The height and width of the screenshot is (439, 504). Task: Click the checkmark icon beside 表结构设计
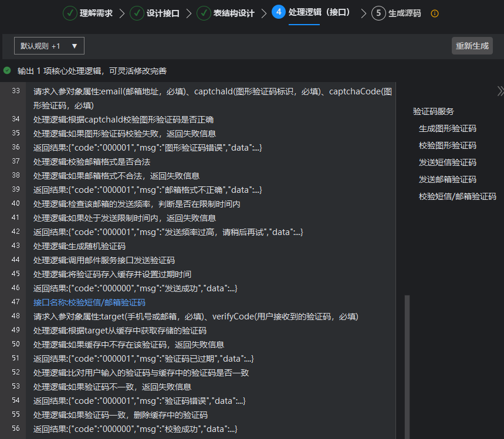click(204, 13)
